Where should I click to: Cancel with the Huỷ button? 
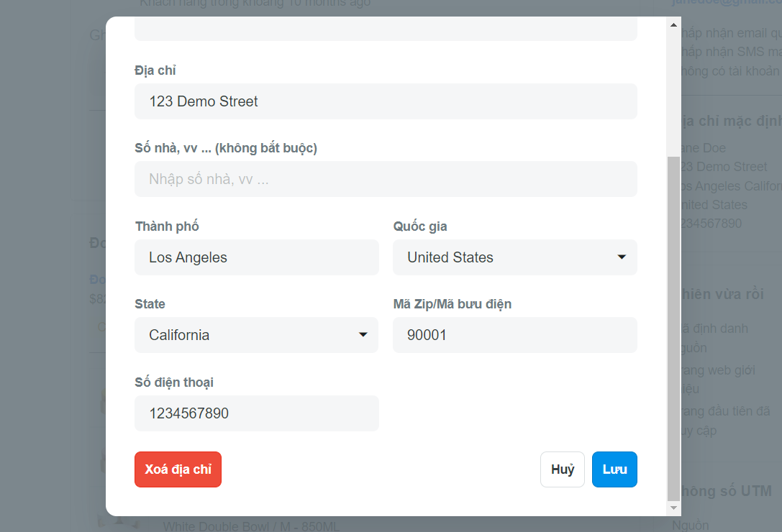pos(562,469)
